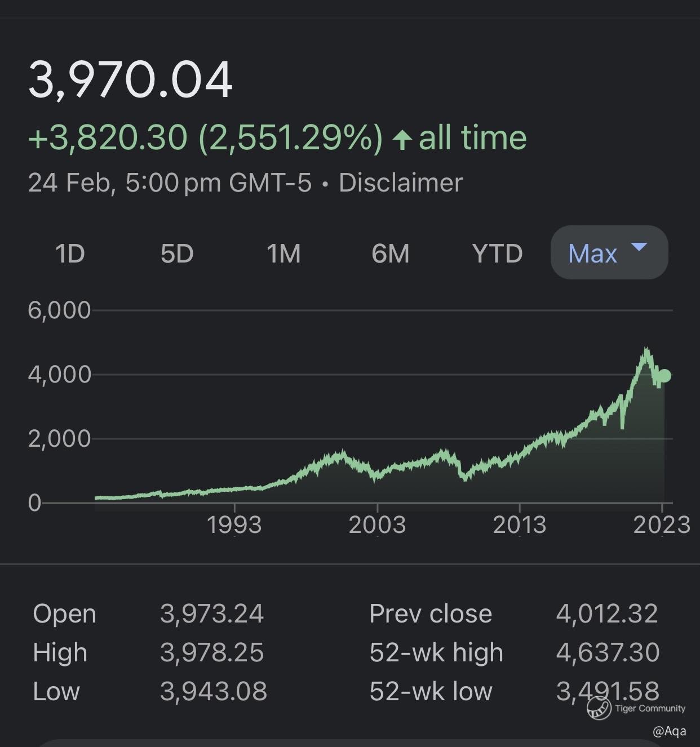The image size is (700, 747).
Task: Click the Tiger Community logo icon
Action: (x=599, y=708)
